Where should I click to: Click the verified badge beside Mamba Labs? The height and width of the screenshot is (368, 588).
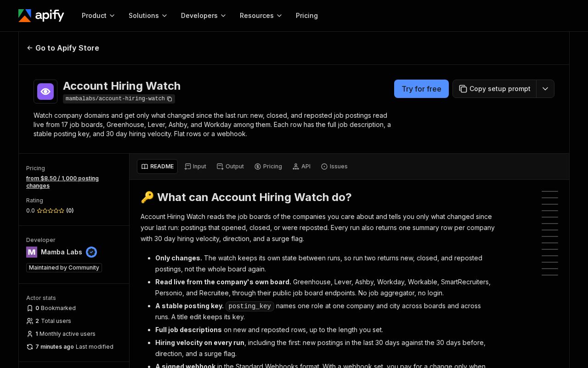pos(91,252)
